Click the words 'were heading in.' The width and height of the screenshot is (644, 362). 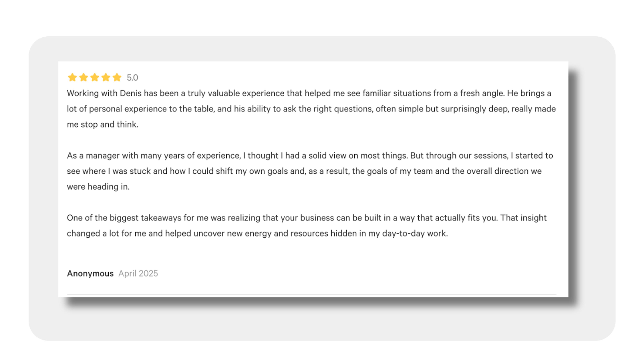coord(98,187)
